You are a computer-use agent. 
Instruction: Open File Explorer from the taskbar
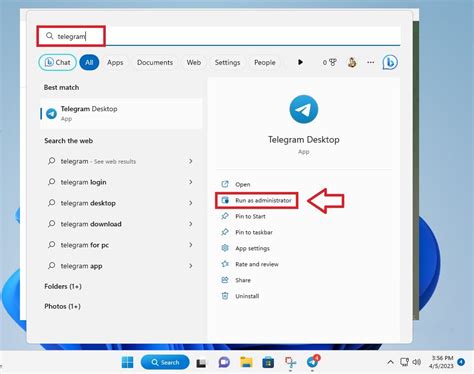246,362
